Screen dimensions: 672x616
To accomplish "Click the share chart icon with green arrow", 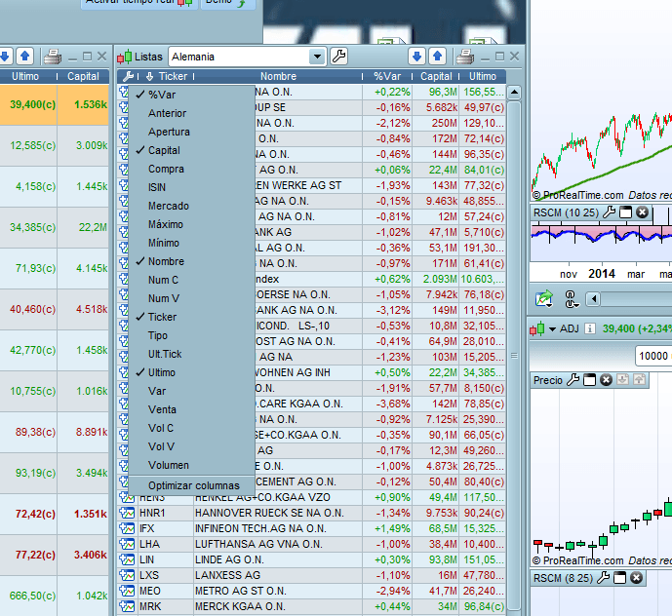I will pyautogui.click(x=544, y=298).
